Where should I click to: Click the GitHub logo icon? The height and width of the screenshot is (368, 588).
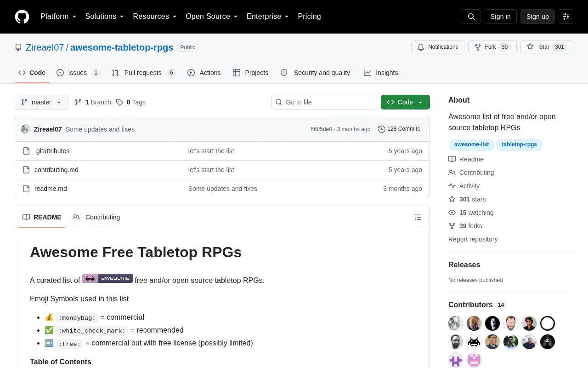pyautogui.click(x=22, y=17)
